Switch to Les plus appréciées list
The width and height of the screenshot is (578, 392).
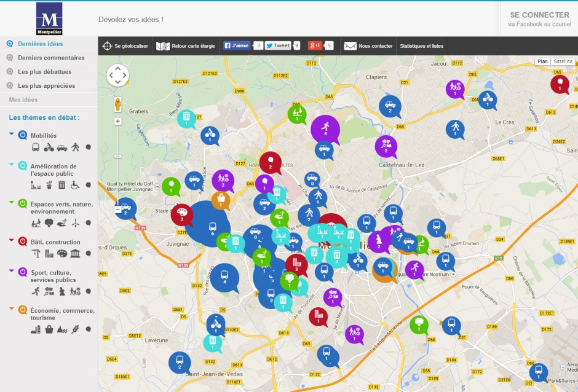(x=46, y=86)
